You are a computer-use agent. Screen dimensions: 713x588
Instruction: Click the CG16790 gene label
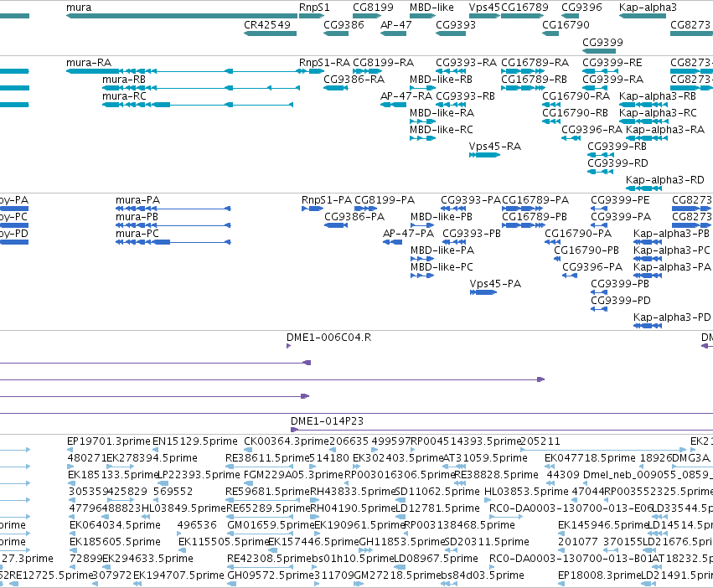click(566, 24)
